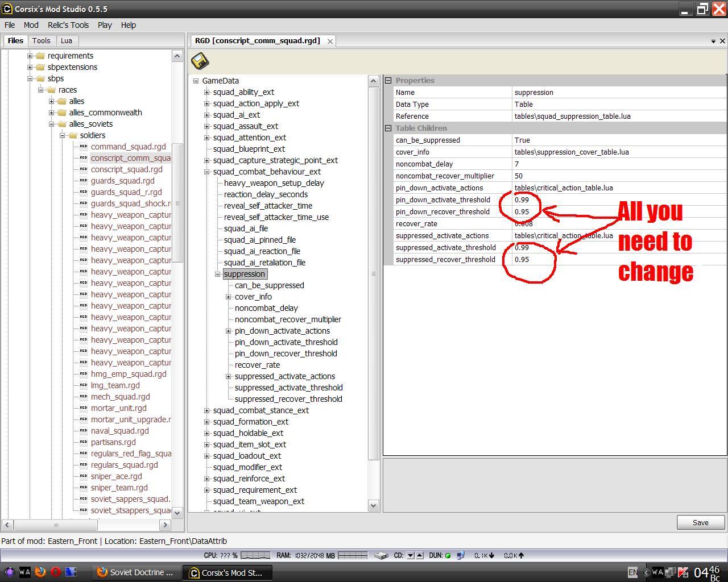
Task: Collapse the Properties section
Action: pyautogui.click(x=388, y=81)
